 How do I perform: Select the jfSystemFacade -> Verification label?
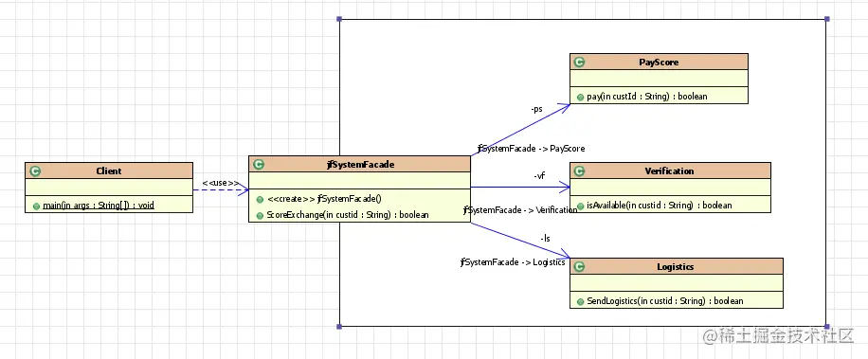520,210
